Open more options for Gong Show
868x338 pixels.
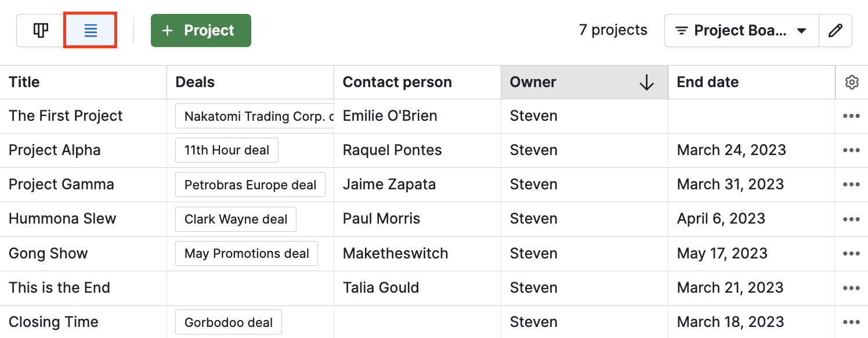(851, 254)
